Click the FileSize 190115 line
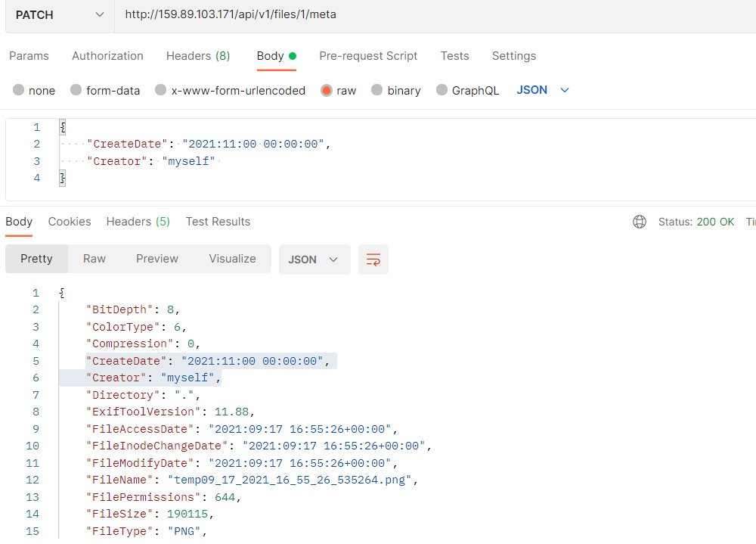Screen dimensions: 756x544 (x=150, y=514)
